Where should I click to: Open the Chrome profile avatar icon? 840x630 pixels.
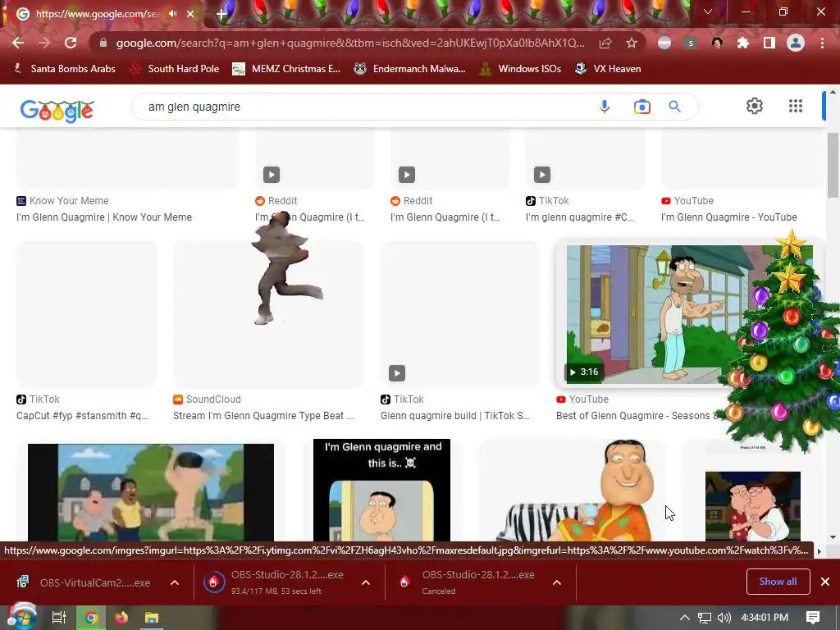pyautogui.click(x=796, y=43)
